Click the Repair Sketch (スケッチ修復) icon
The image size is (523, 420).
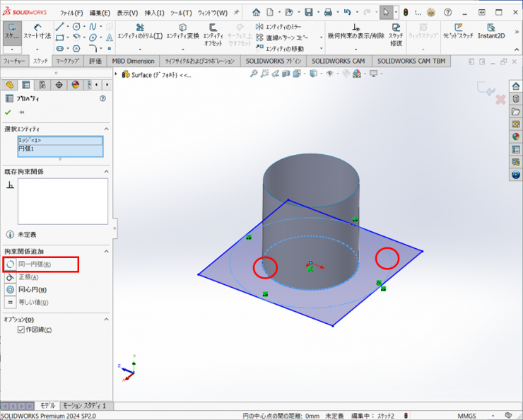coord(396,32)
